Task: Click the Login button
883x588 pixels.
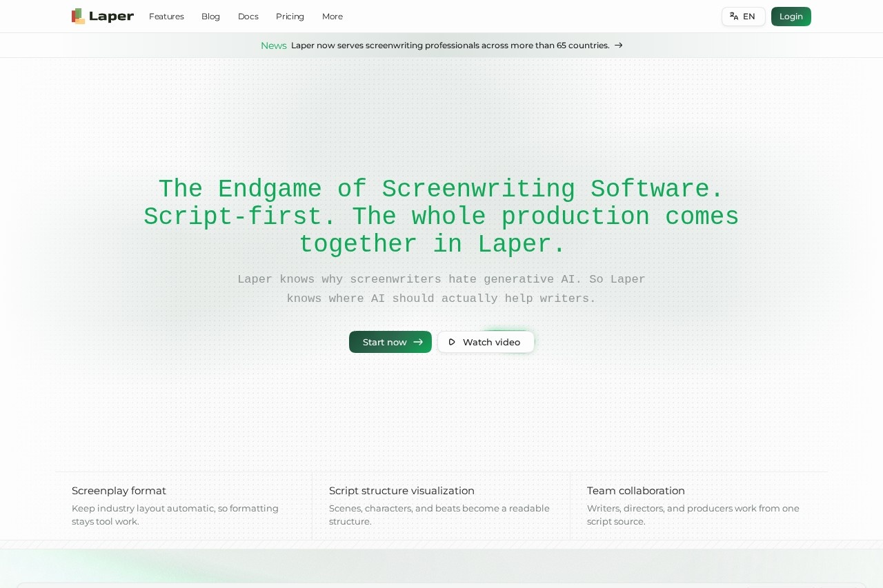Action: tap(791, 17)
